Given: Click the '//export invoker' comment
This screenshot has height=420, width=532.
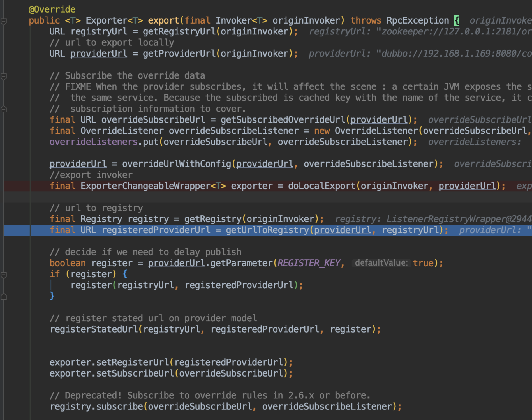Looking at the screenshot, I should 91,175.
